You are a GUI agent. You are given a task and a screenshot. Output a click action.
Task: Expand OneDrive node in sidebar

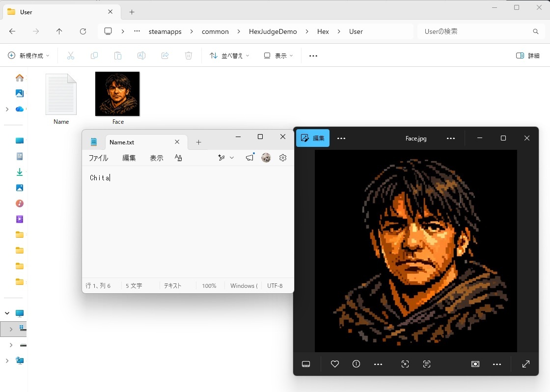7,109
